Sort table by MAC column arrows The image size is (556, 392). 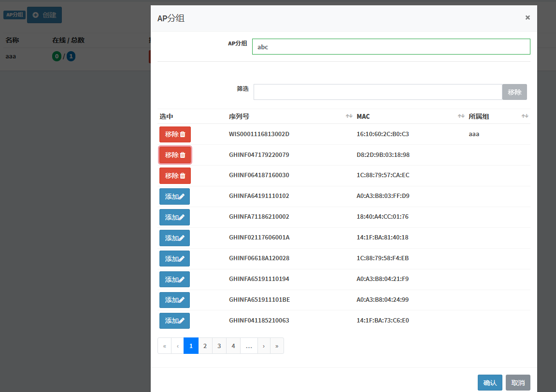[461, 116]
